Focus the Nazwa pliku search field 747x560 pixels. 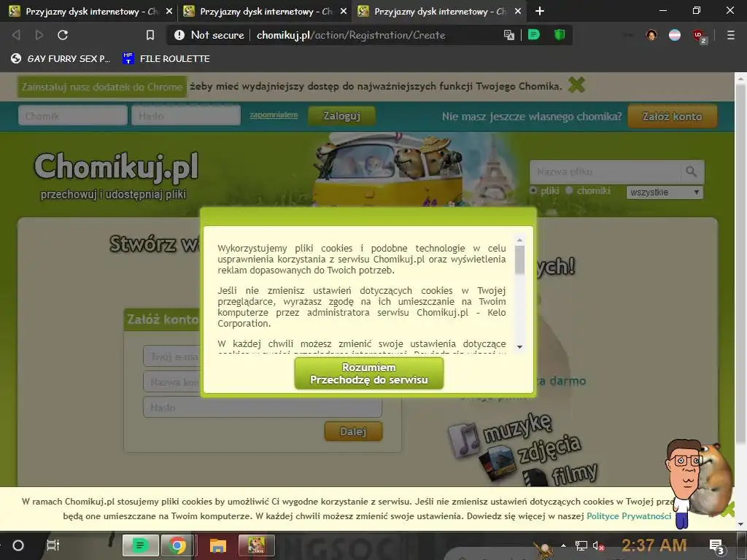(x=605, y=172)
